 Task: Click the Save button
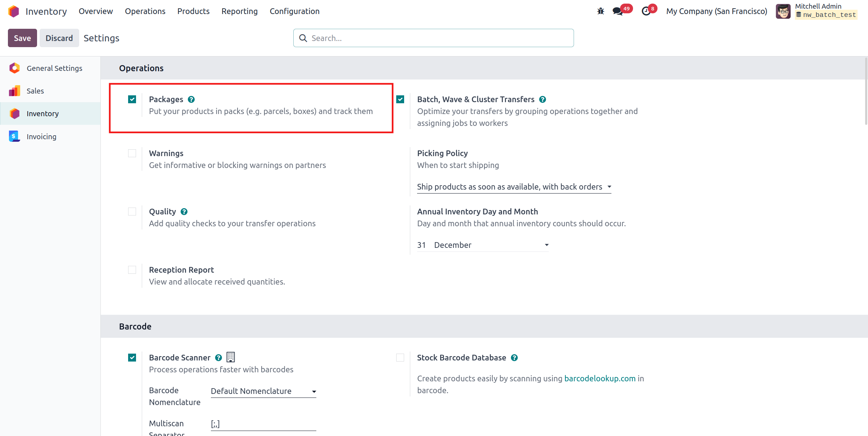point(22,38)
